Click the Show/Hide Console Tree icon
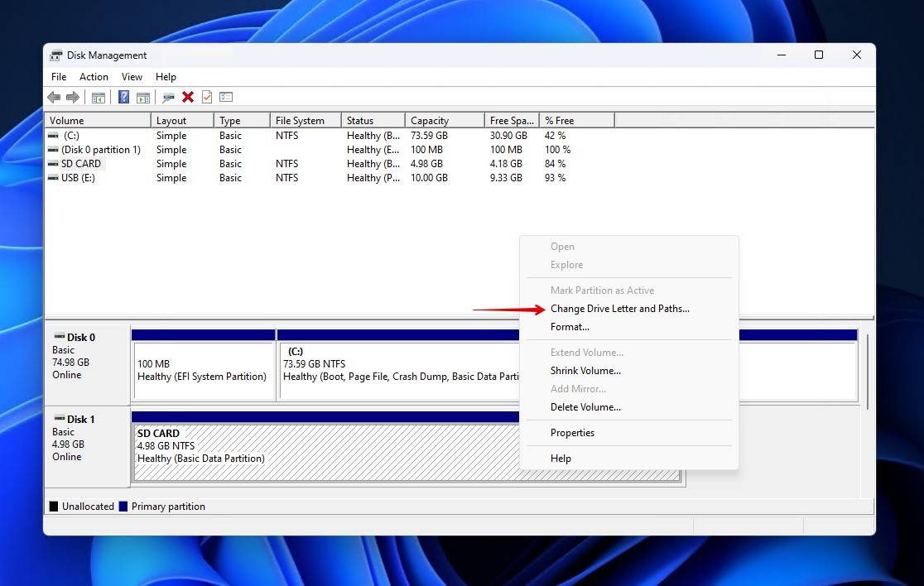The width and height of the screenshot is (924, 586). (x=99, y=98)
